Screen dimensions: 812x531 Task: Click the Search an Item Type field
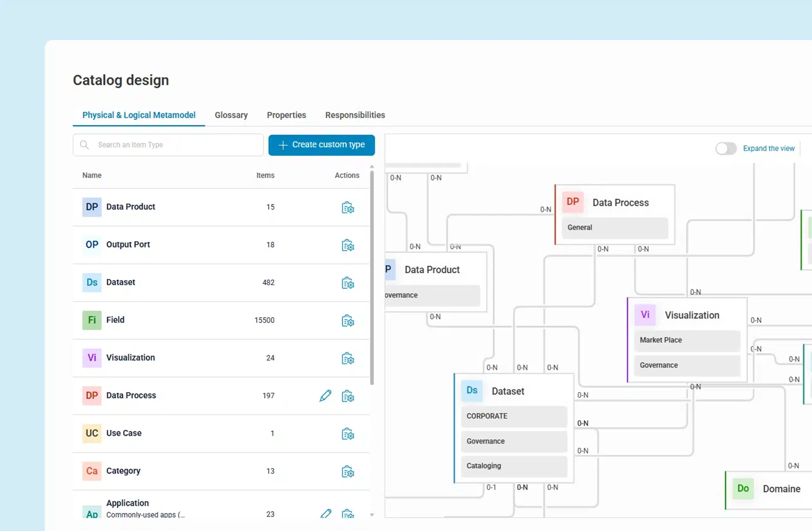pos(171,145)
